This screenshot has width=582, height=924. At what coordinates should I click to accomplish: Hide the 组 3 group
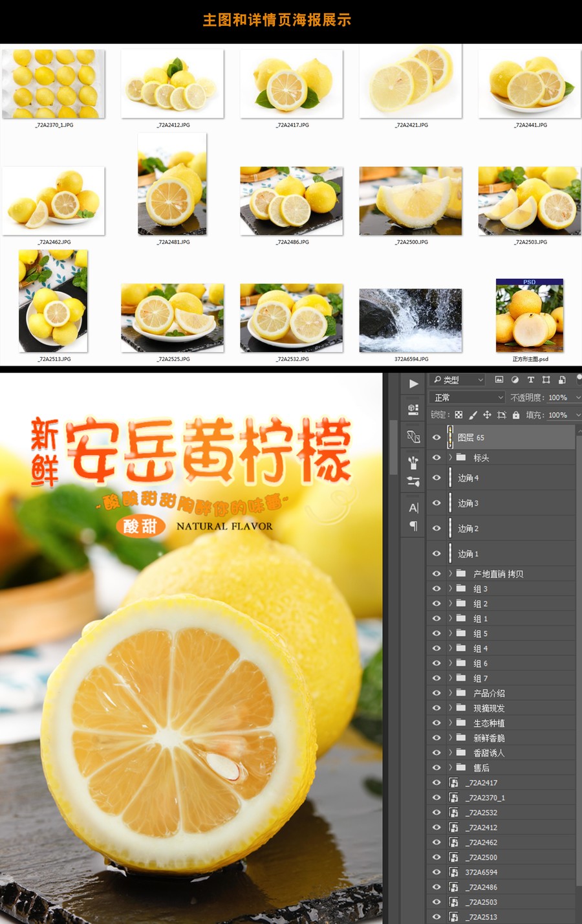tap(436, 588)
